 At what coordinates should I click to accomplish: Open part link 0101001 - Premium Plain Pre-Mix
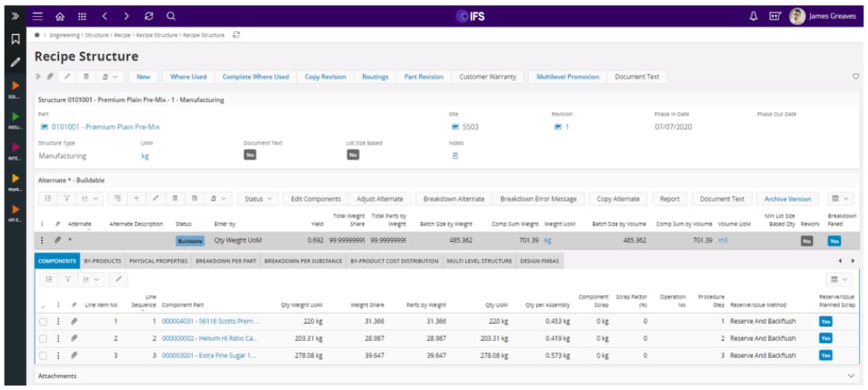click(106, 127)
